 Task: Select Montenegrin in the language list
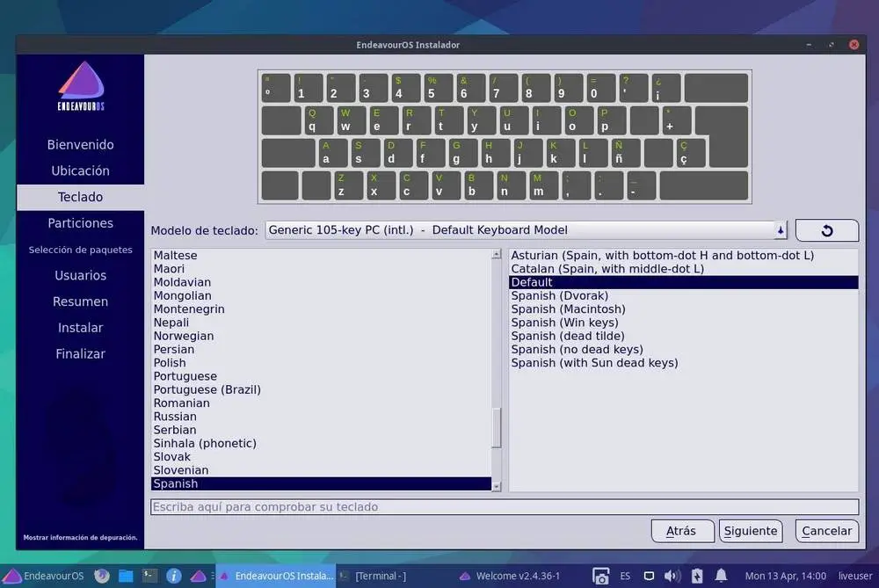point(321,309)
